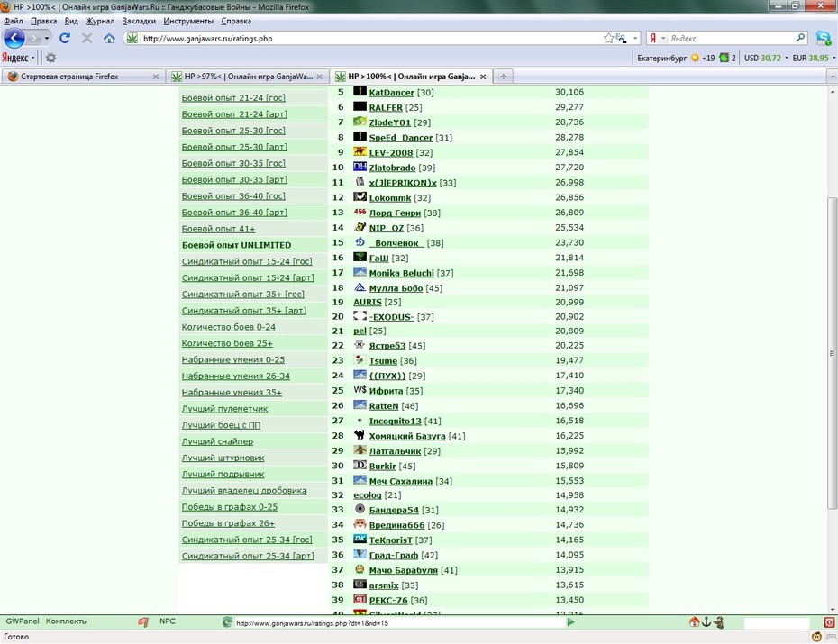Click the Stop loading X icon
This screenshot has width=838, height=644.
(x=87, y=38)
